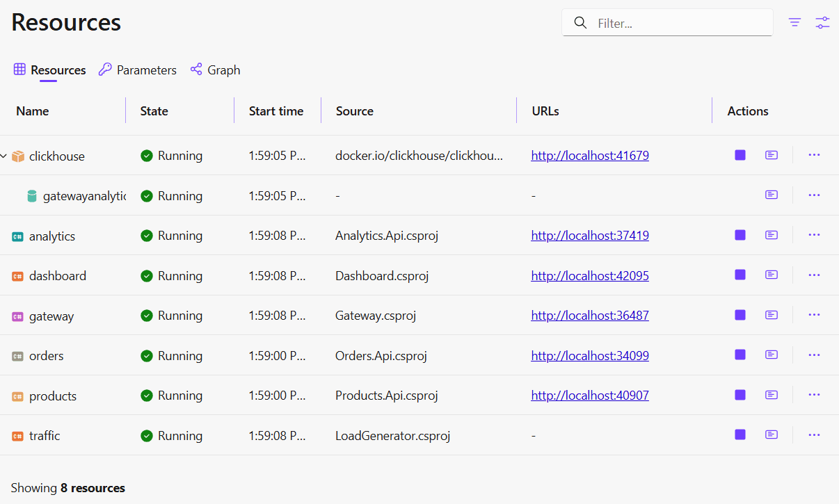
Task: Open console logs for products
Action: pyautogui.click(x=772, y=395)
